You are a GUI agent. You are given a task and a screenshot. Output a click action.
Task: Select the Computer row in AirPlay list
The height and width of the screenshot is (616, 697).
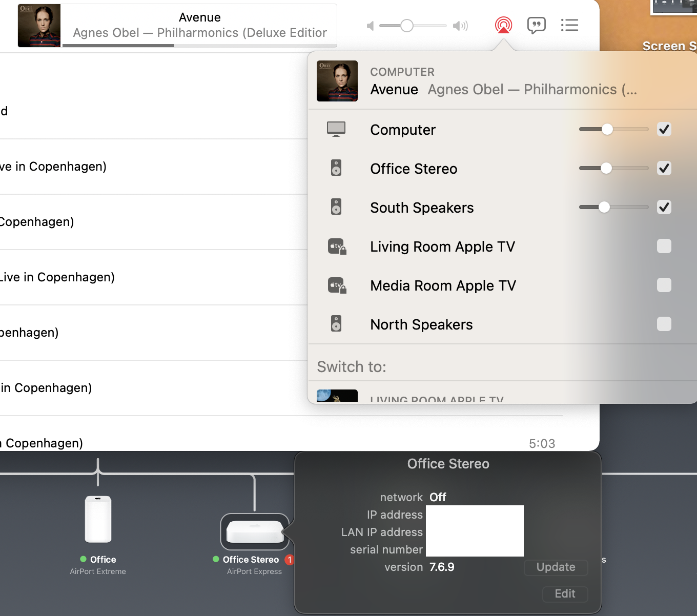click(502, 129)
